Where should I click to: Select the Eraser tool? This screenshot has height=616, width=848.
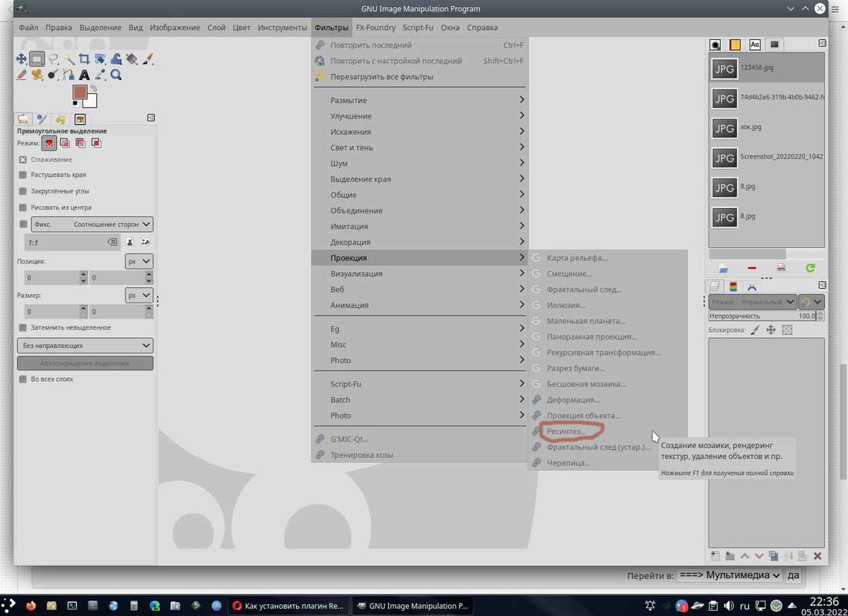[x=21, y=75]
